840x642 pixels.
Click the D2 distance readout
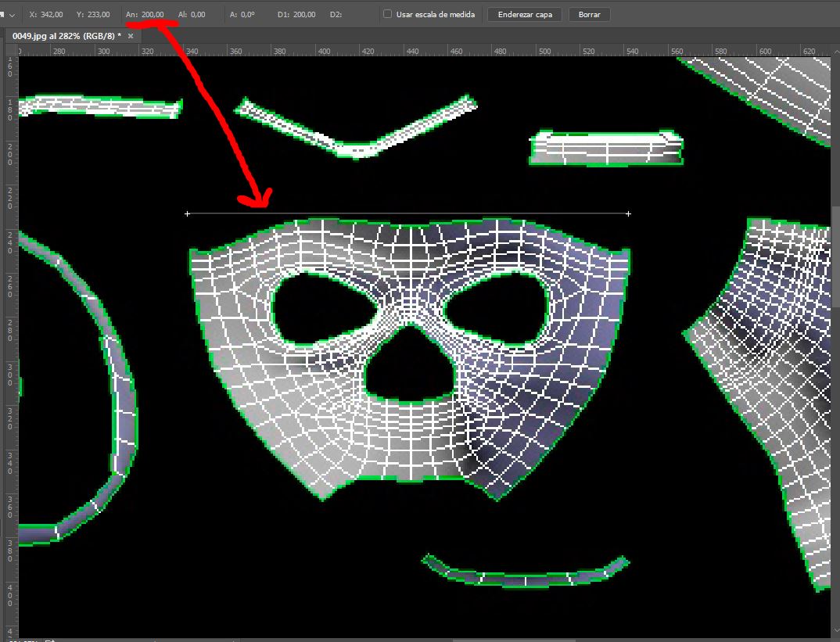tap(336, 14)
